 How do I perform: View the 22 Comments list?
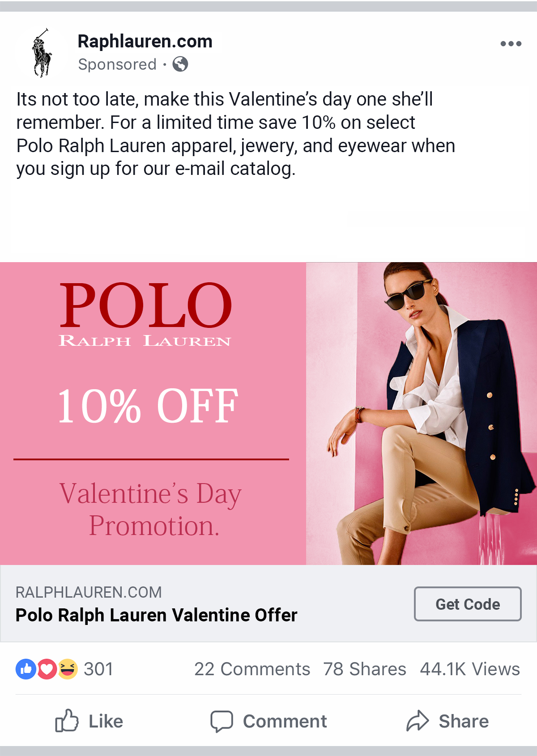(x=252, y=669)
